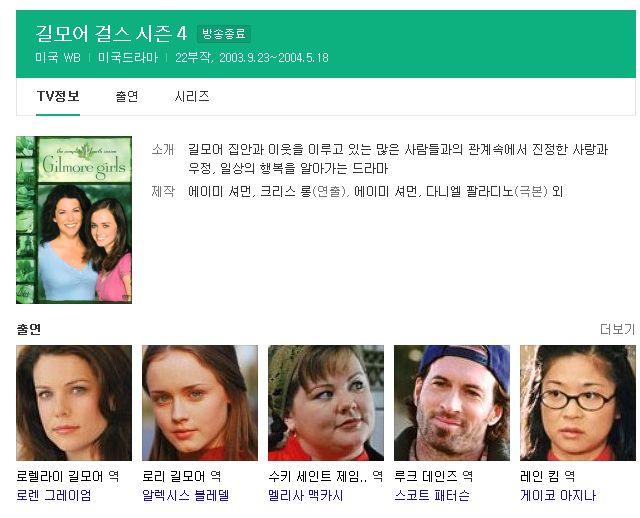Image resolution: width=640 pixels, height=518 pixels.
Task: Click the 제작 label
Action: click(x=163, y=191)
